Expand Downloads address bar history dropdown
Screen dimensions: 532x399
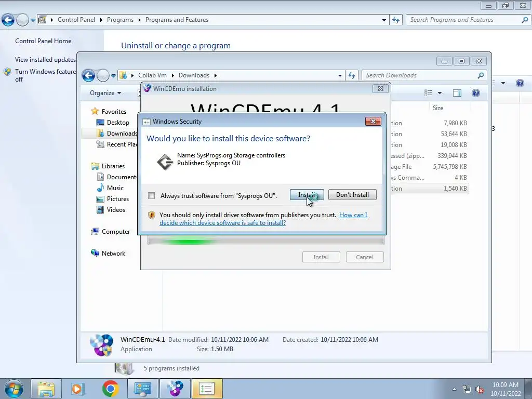click(x=340, y=76)
